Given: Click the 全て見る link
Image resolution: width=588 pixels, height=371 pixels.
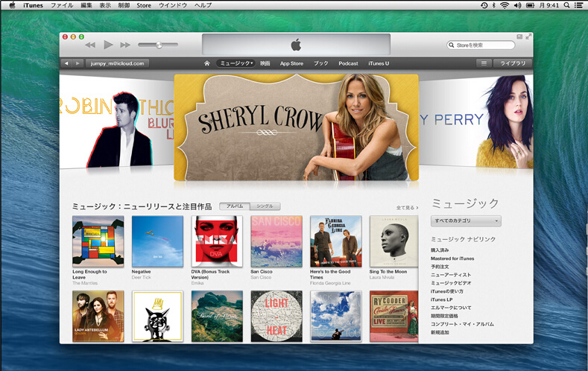Looking at the screenshot, I should coord(407,207).
